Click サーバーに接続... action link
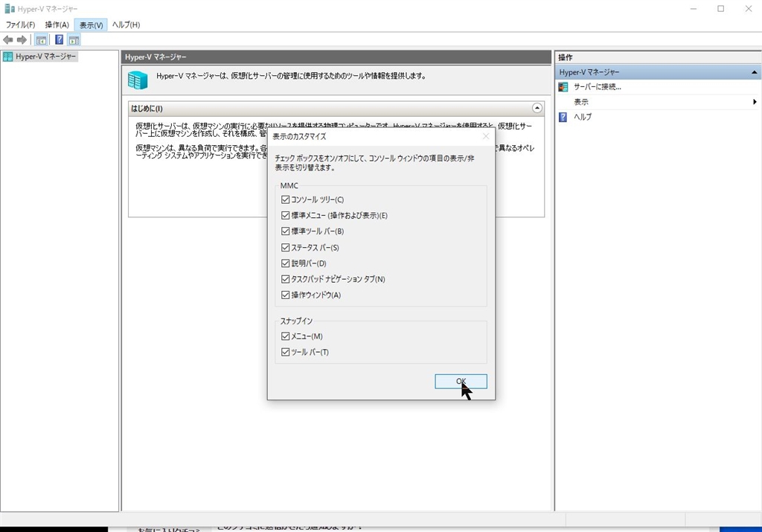This screenshot has height=532, width=762. 598,87
